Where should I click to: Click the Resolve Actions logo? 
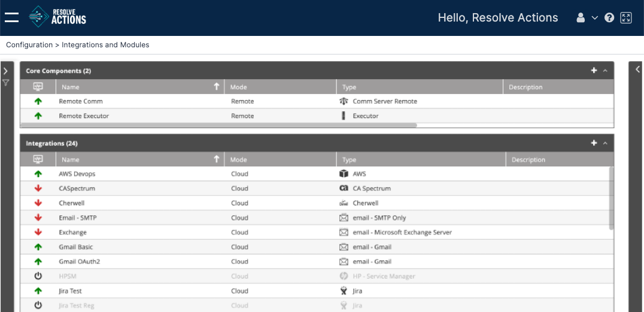coord(57,17)
